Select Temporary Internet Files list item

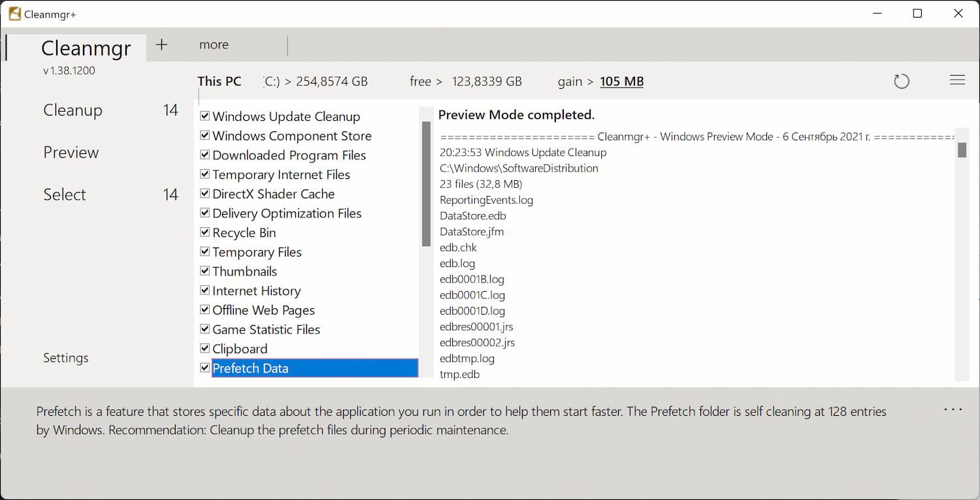[x=281, y=175]
